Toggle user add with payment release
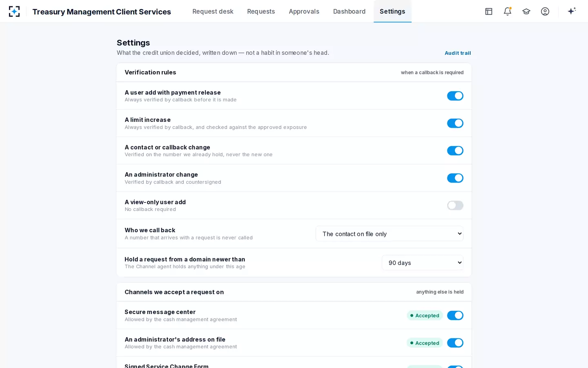The width and height of the screenshot is (588, 368). point(455,96)
